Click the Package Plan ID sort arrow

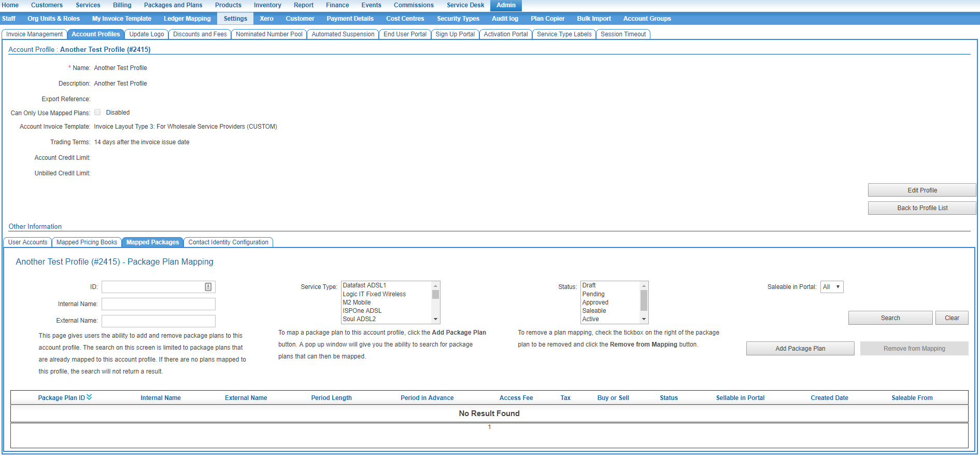[x=89, y=397]
